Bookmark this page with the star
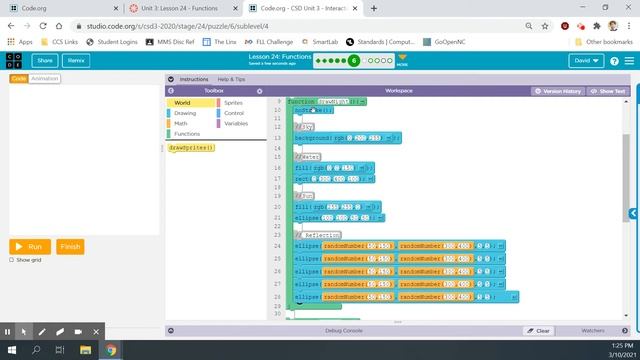 [545, 26]
